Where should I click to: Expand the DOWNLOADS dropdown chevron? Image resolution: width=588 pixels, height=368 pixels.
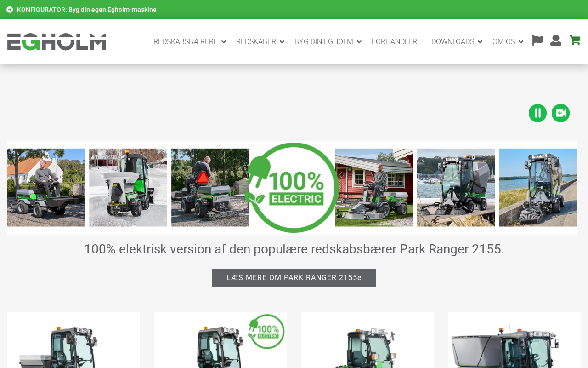coord(480,42)
